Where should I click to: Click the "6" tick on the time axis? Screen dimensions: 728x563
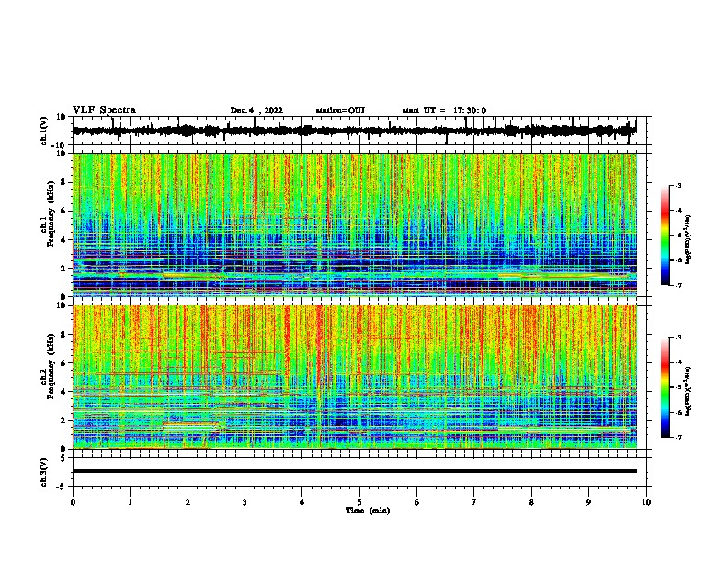(x=416, y=502)
